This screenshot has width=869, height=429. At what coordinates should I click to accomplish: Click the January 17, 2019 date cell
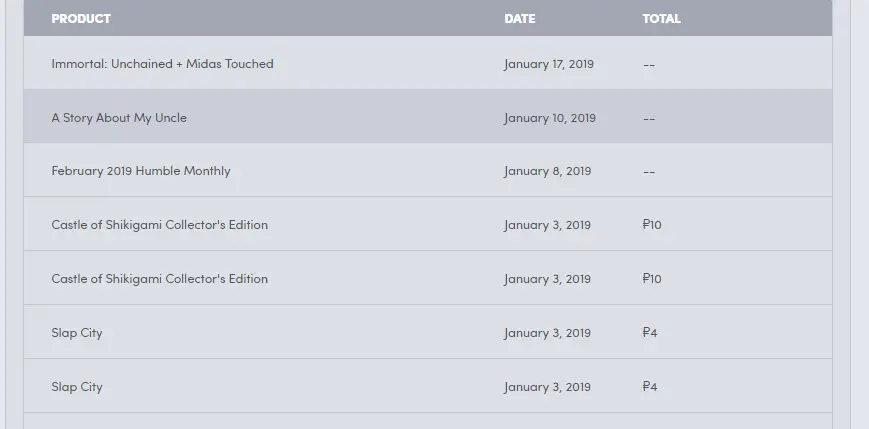click(x=549, y=64)
